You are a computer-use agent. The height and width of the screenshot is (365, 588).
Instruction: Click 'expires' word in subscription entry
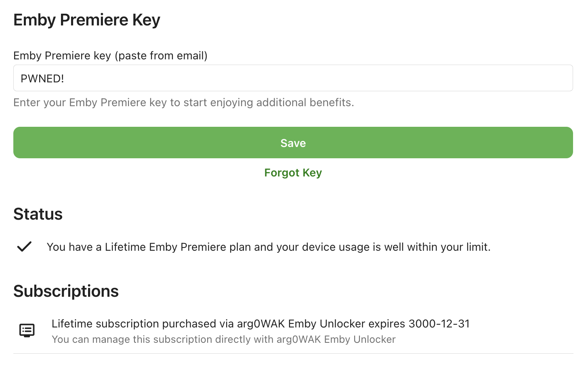pyautogui.click(x=386, y=323)
